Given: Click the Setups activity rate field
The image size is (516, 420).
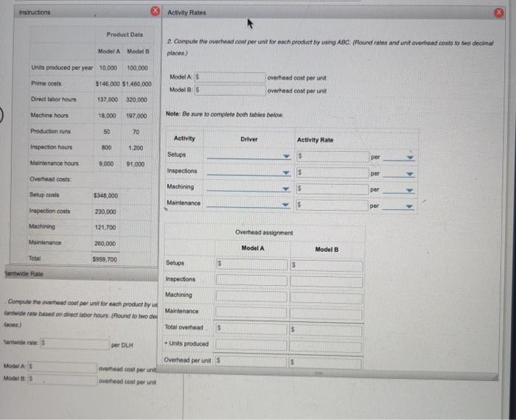Looking at the screenshot, I should coord(332,156).
